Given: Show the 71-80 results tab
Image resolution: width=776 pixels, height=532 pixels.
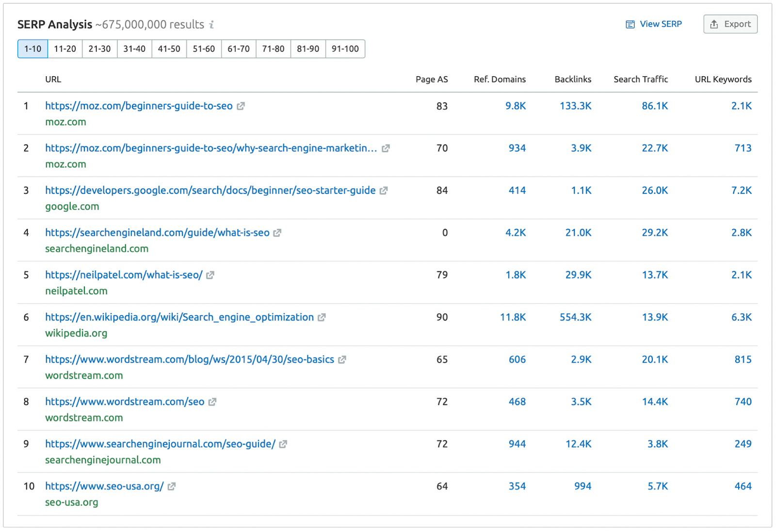Looking at the screenshot, I should [x=274, y=49].
